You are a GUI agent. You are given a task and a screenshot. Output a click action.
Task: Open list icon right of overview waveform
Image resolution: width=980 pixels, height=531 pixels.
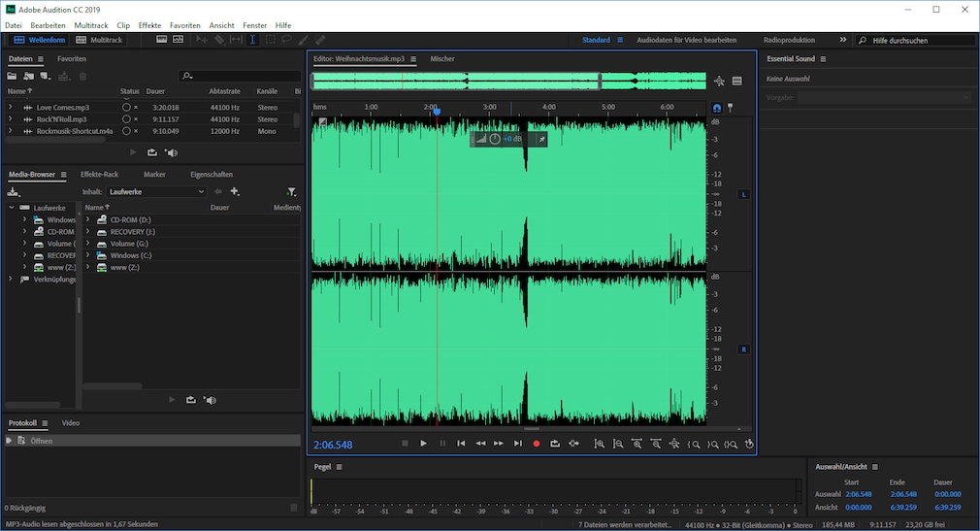(x=737, y=82)
